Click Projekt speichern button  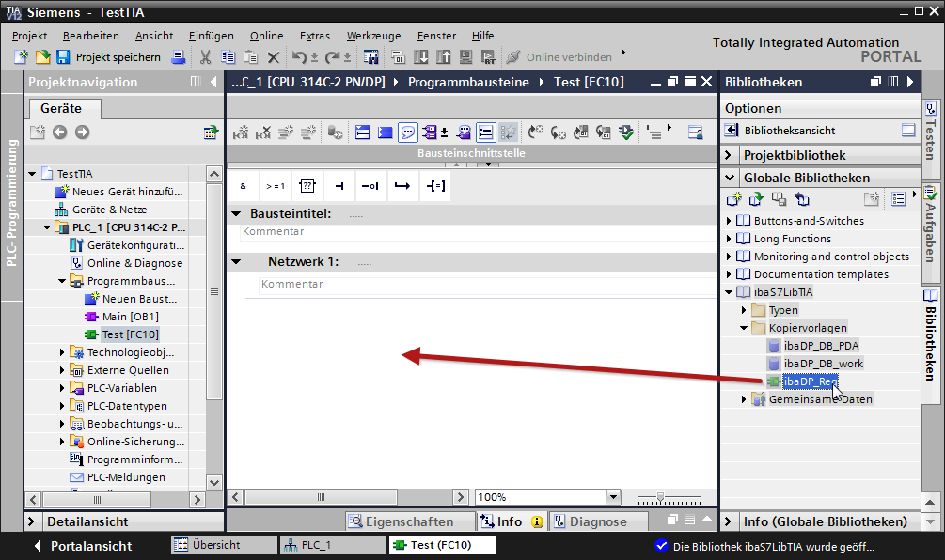[109, 57]
